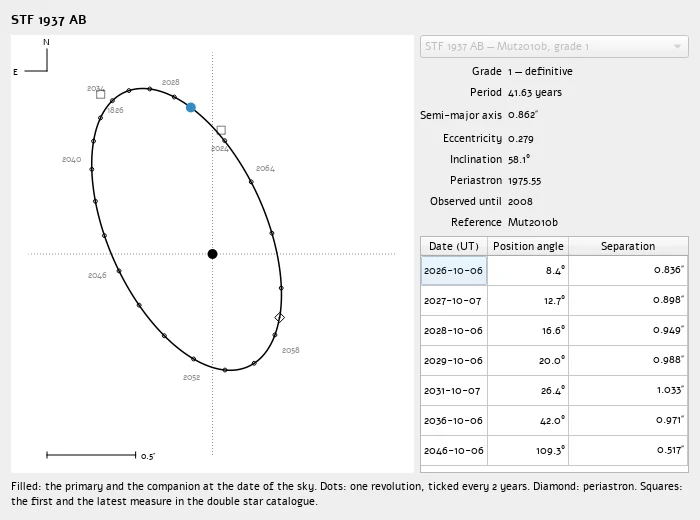Select the 2027-10-07 date cell

coord(454,301)
